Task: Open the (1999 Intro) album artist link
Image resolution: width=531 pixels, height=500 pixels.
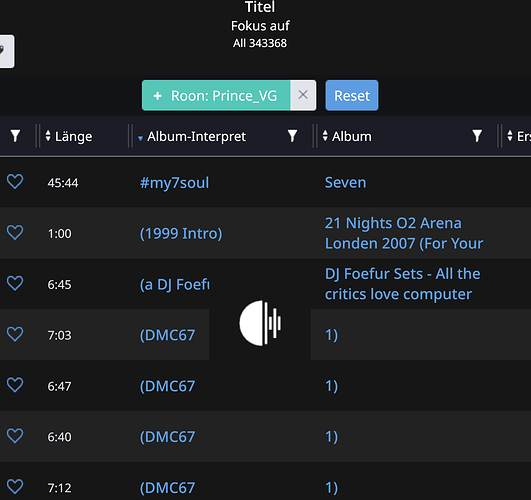Action: point(181,233)
